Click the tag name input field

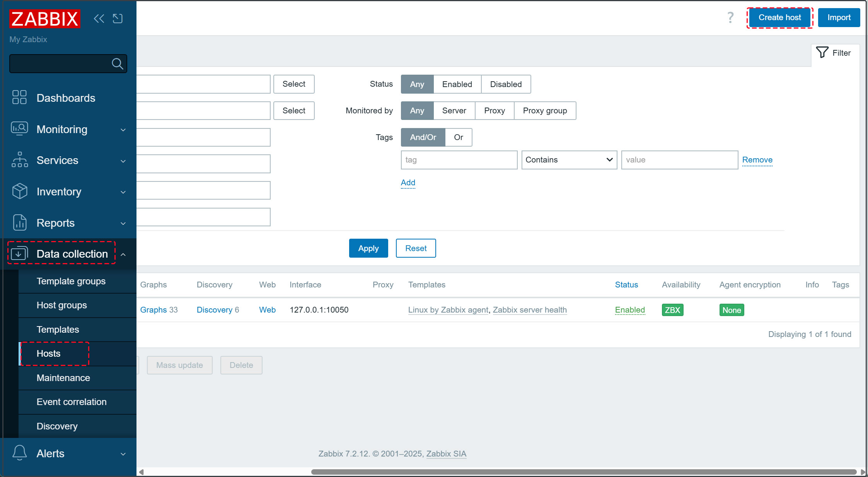point(459,160)
